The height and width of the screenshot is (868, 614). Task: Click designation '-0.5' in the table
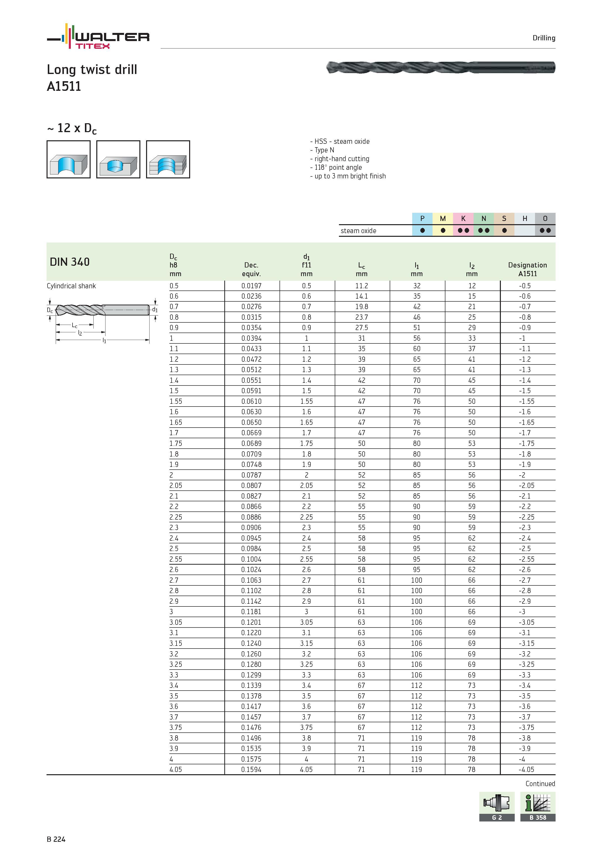[x=525, y=286]
